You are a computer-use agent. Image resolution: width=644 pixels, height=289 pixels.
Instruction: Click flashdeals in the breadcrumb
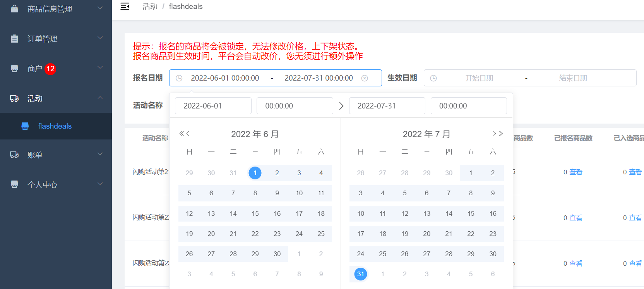[x=186, y=7]
